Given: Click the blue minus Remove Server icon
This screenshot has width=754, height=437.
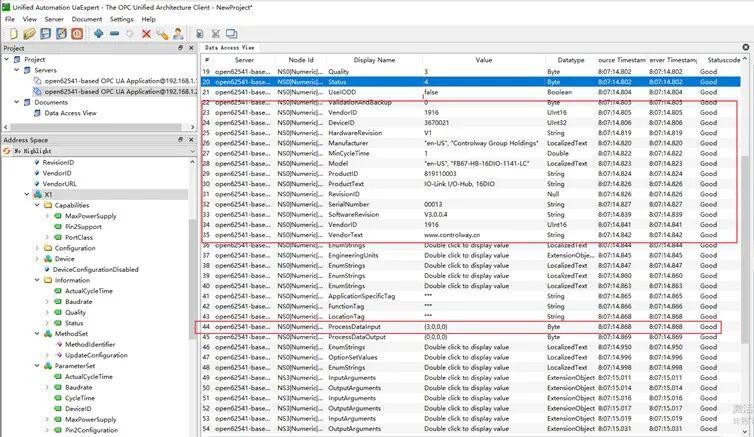Looking at the screenshot, I should [x=114, y=34].
